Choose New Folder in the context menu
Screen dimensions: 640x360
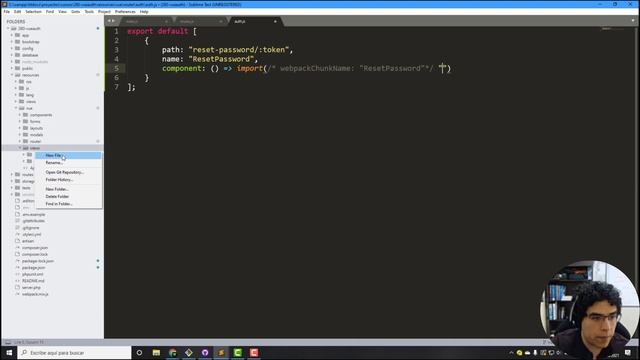click(x=57, y=189)
